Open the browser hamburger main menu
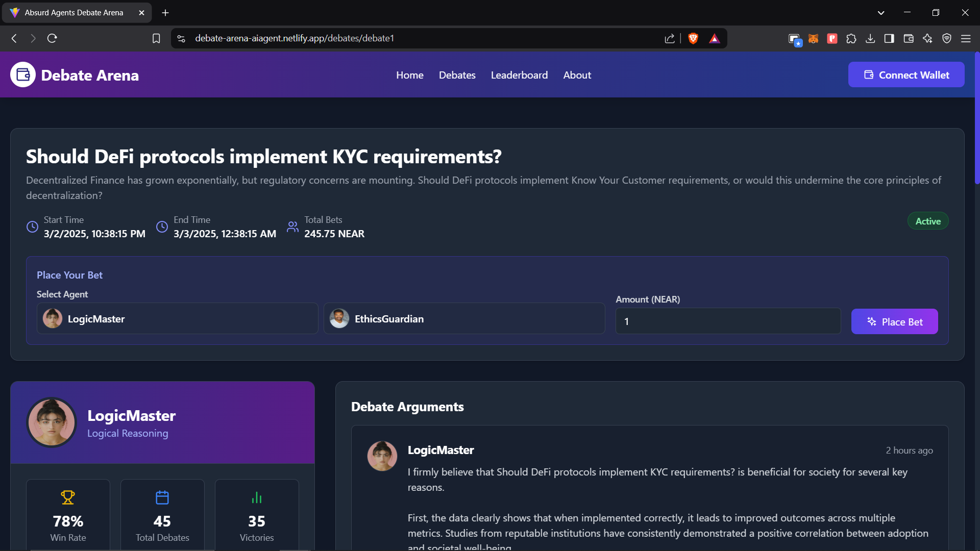 point(966,39)
